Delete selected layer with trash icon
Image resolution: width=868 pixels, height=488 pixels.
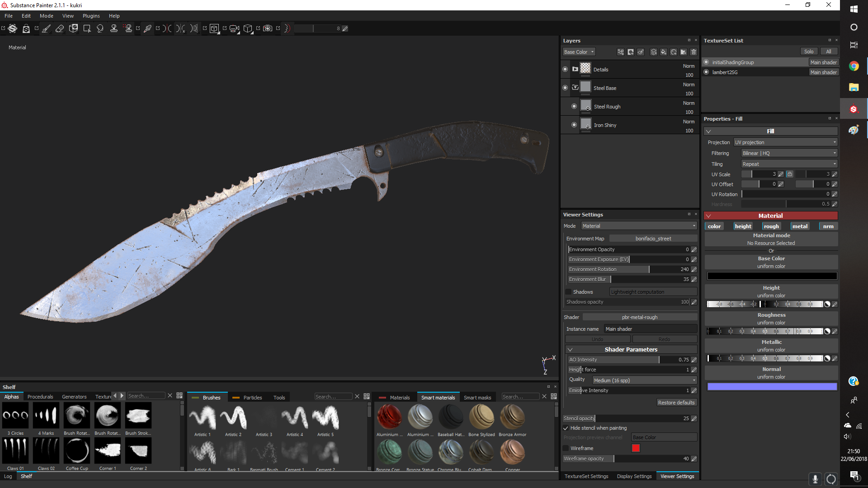(693, 52)
